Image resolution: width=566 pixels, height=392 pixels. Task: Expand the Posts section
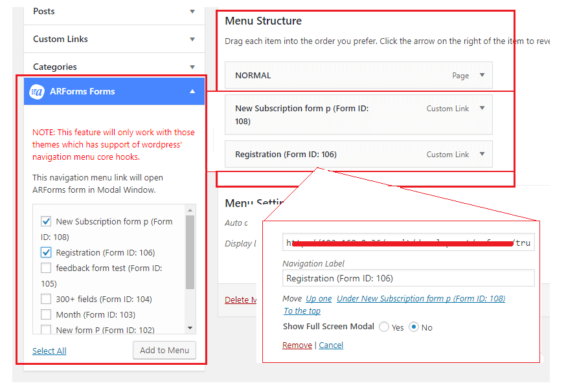(x=192, y=12)
